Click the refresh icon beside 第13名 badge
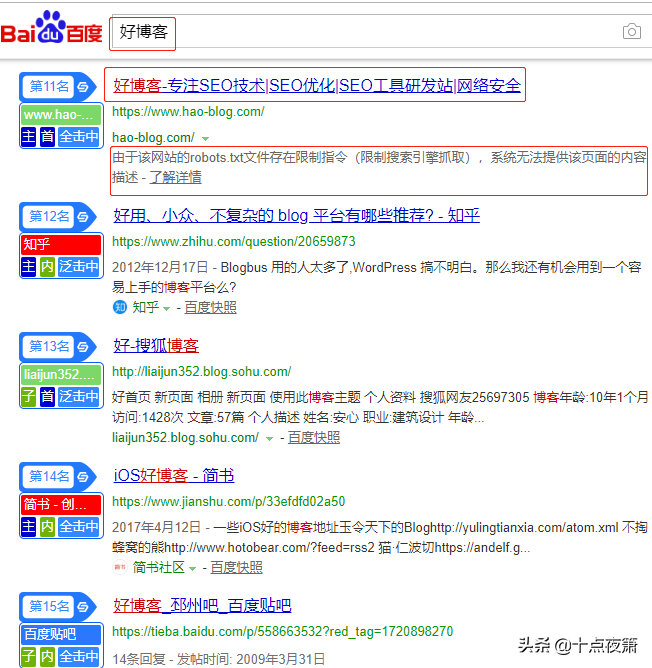The width and height of the screenshot is (652, 668). pyautogui.click(x=83, y=347)
